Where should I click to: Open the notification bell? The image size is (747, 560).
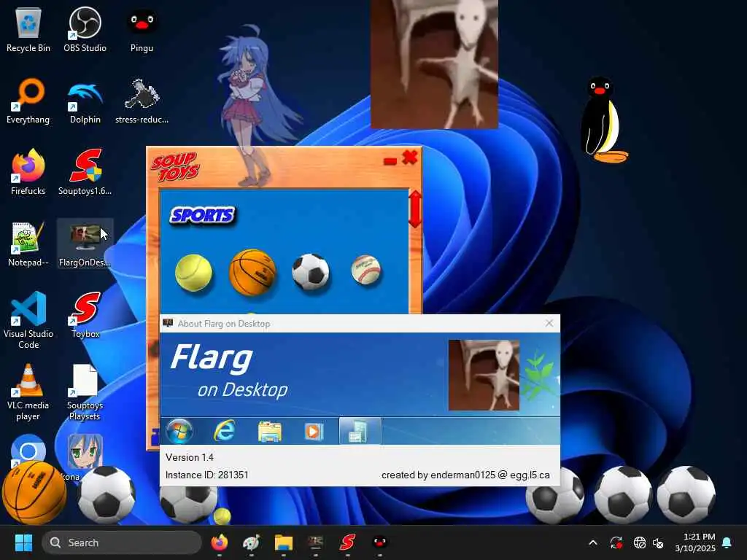click(x=727, y=542)
